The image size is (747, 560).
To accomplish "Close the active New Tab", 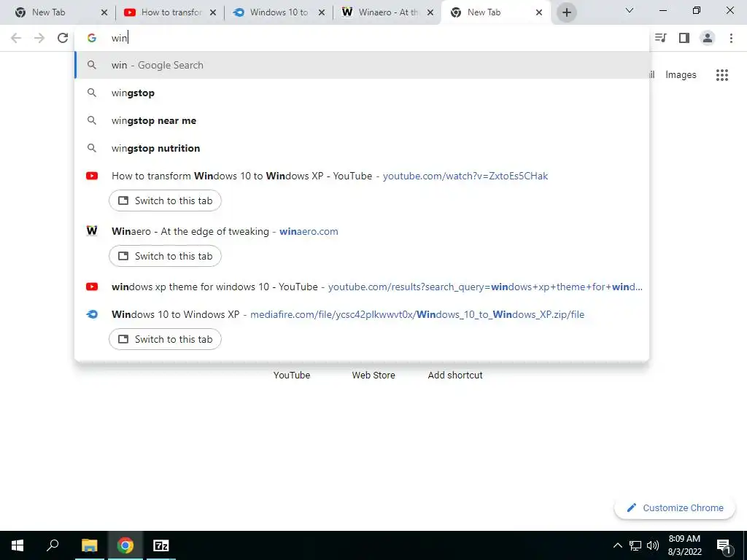I will [x=539, y=12].
